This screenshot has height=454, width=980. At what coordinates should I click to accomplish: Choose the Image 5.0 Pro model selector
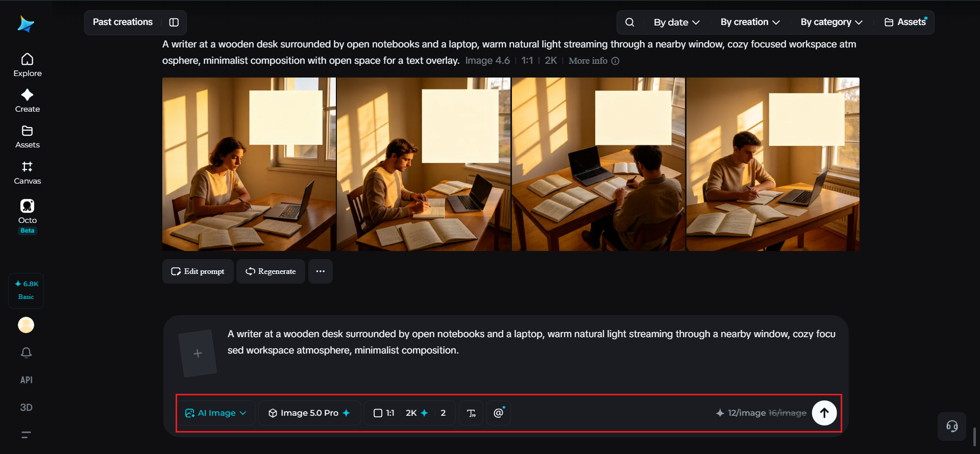pyautogui.click(x=309, y=413)
